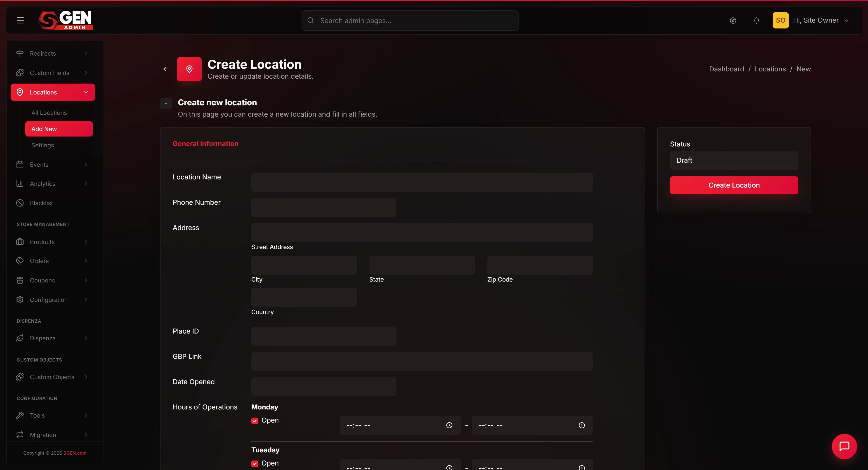Click the Products box icon
This screenshot has height=470, width=868.
coord(20,242)
